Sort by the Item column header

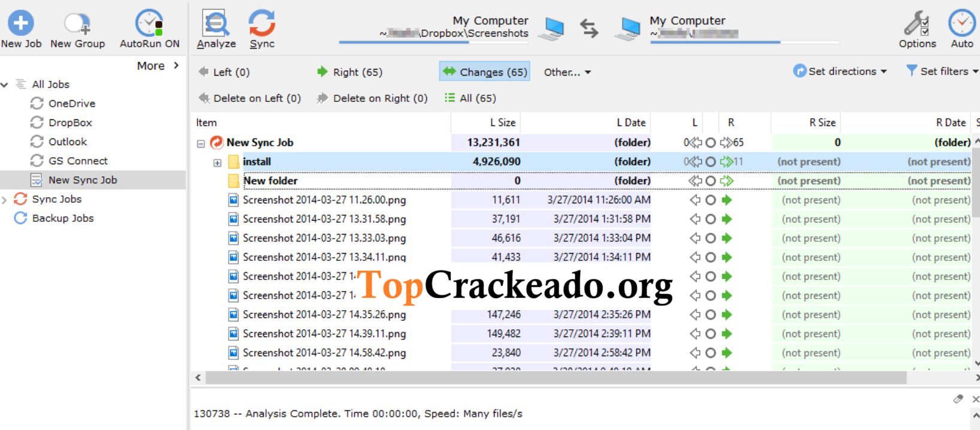(x=206, y=122)
